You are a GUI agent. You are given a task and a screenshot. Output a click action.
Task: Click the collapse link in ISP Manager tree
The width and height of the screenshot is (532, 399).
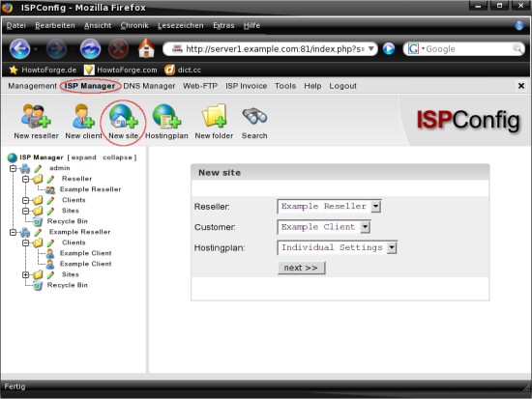(x=117, y=157)
